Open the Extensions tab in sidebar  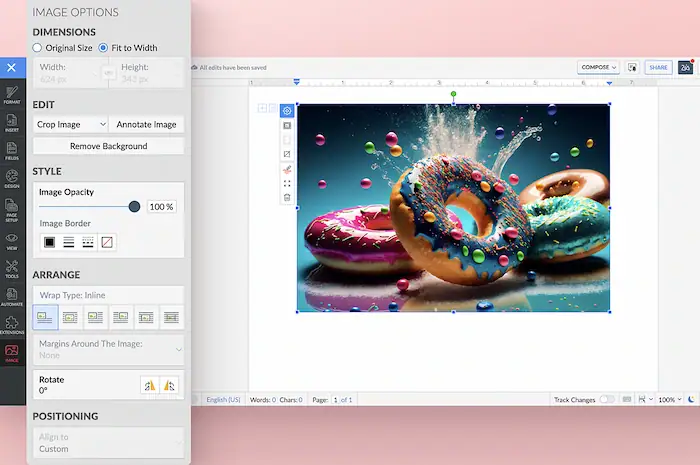click(12, 324)
